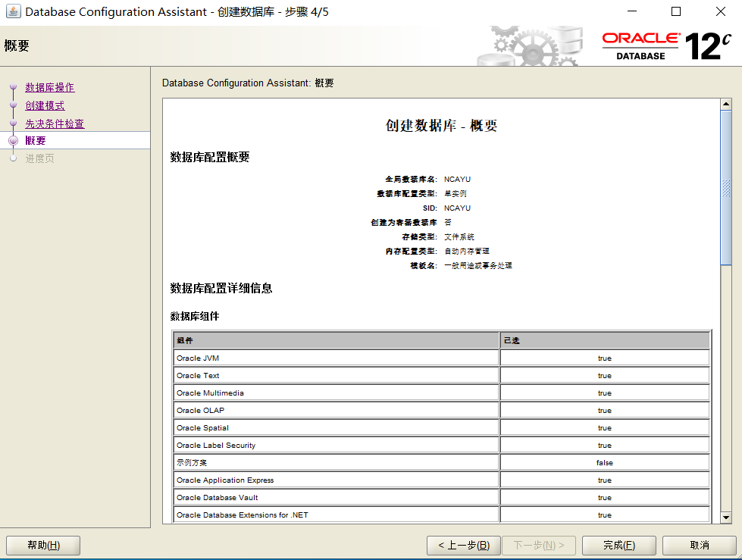Go to the 创建模式 step link

(x=45, y=105)
